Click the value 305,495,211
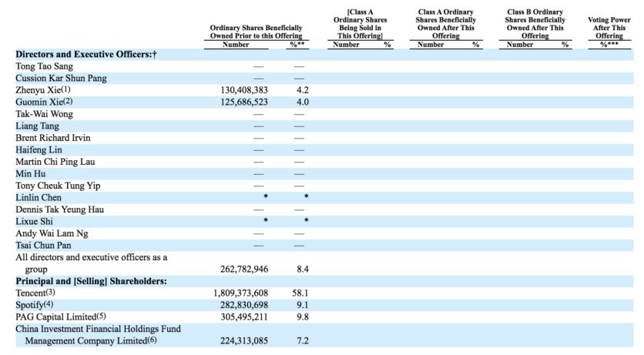 pyautogui.click(x=244, y=316)
